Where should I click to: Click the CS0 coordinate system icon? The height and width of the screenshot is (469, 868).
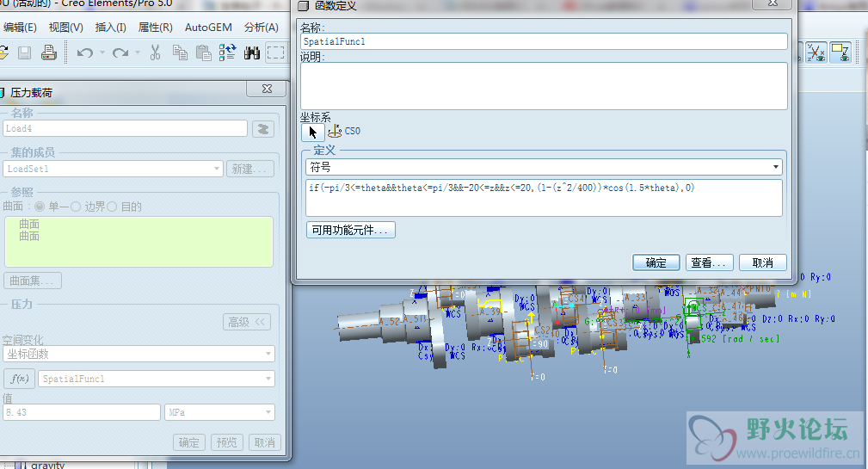(335, 132)
